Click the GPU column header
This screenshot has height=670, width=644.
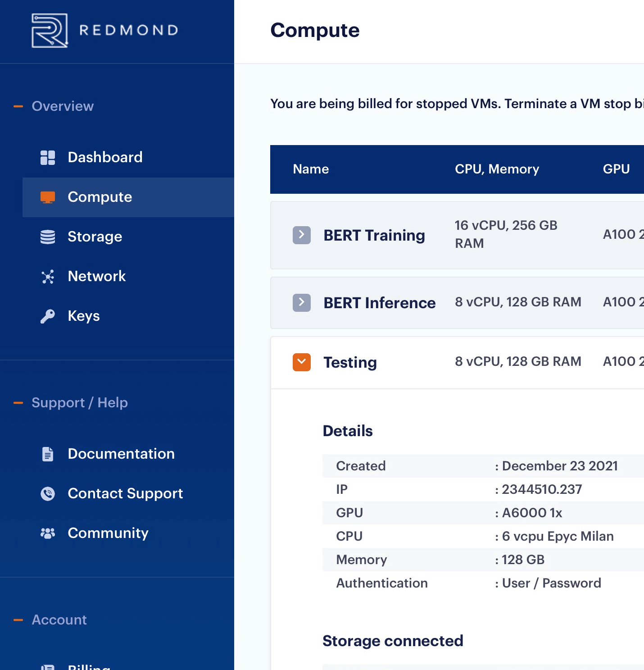(616, 169)
